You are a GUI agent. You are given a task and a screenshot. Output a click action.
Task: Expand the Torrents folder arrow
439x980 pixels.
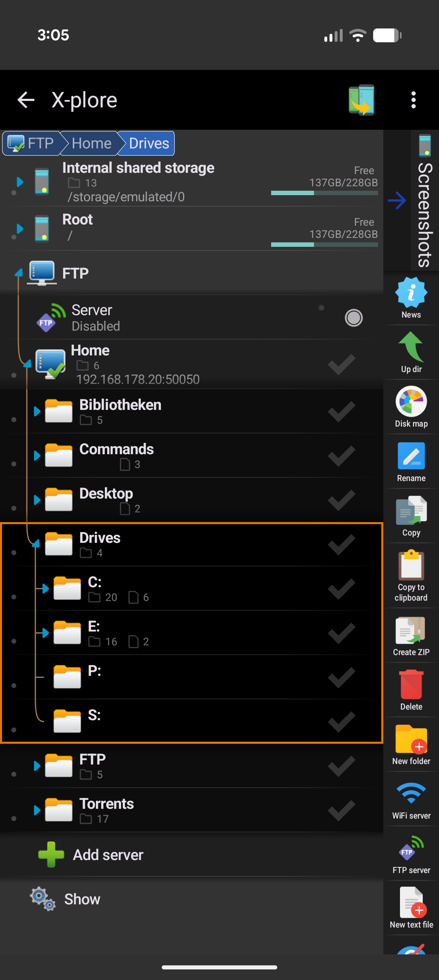tap(37, 810)
